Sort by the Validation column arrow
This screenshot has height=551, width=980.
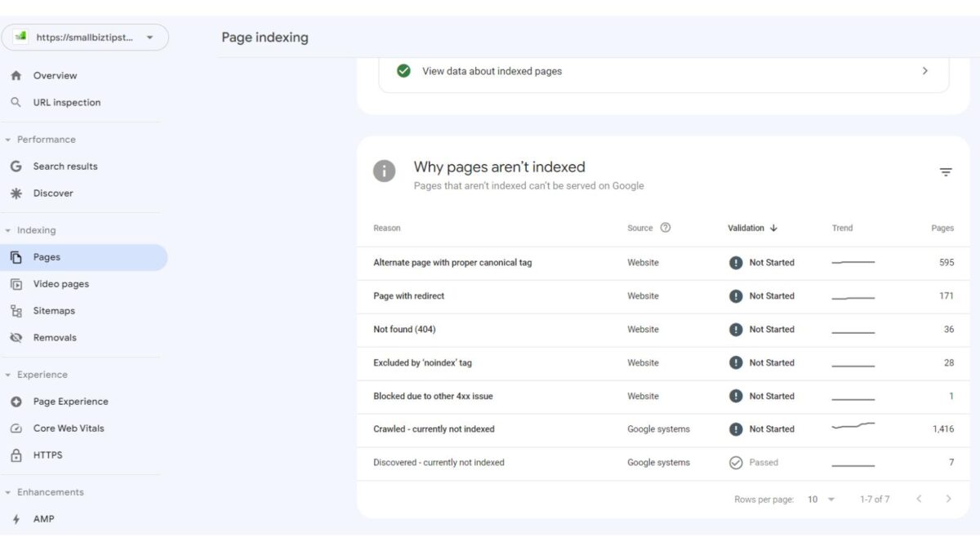point(773,229)
